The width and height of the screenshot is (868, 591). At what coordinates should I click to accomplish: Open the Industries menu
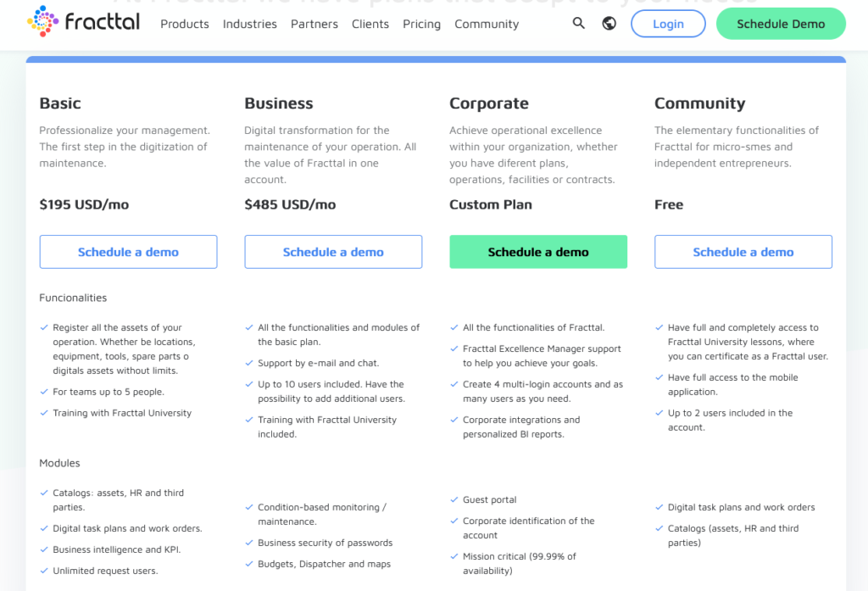(x=250, y=24)
